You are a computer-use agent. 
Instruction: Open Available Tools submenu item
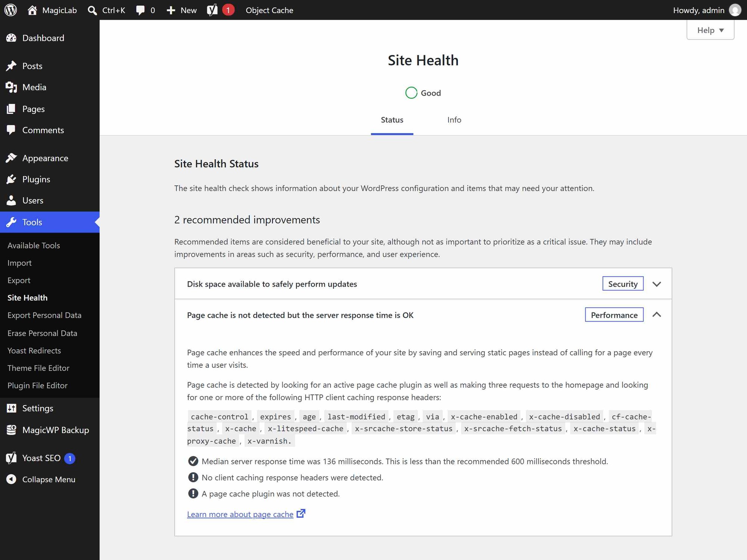click(x=34, y=246)
